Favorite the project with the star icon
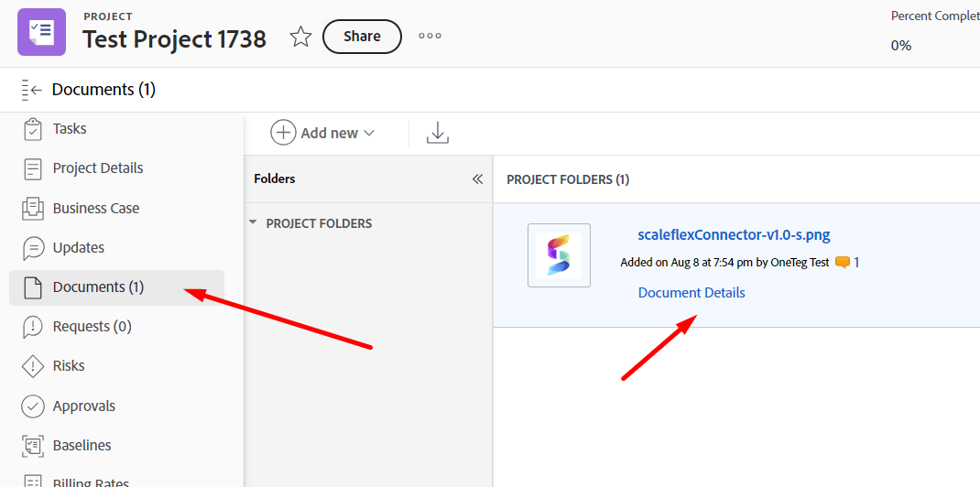Image resolution: width=980 pixels, height=487 pixels. pos(300,37)
